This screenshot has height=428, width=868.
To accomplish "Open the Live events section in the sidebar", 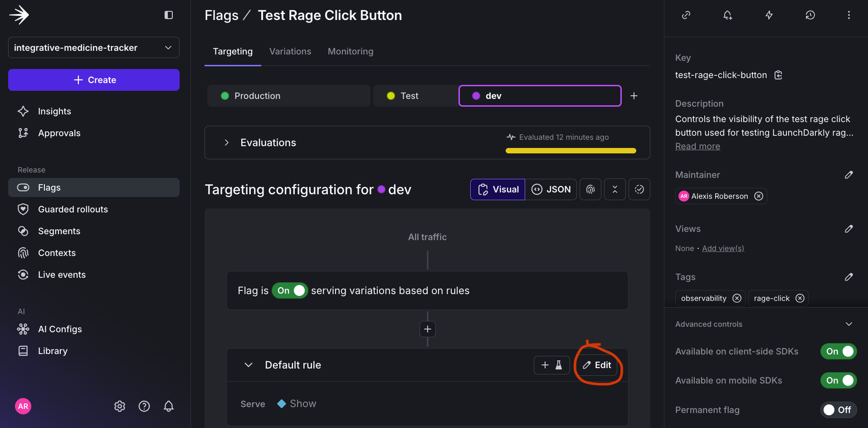I will click(x=62, y=275).
